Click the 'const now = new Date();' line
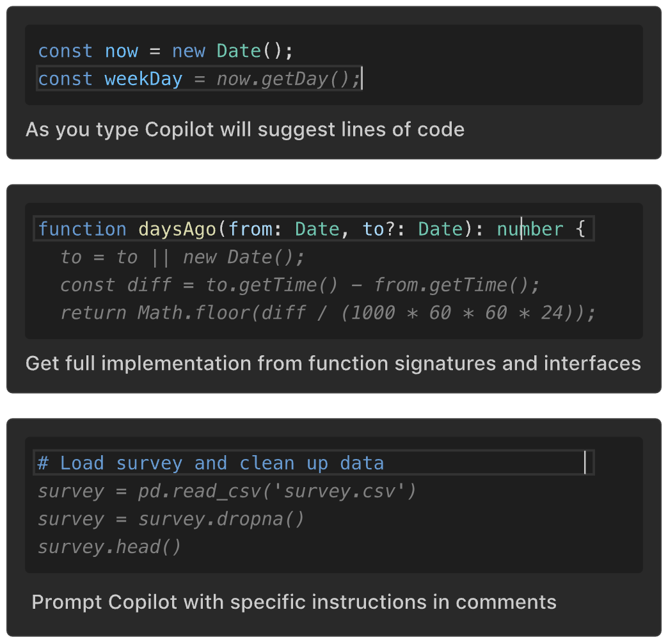The height and width of the screenshot is (644, 668). (x=165, y=51)
